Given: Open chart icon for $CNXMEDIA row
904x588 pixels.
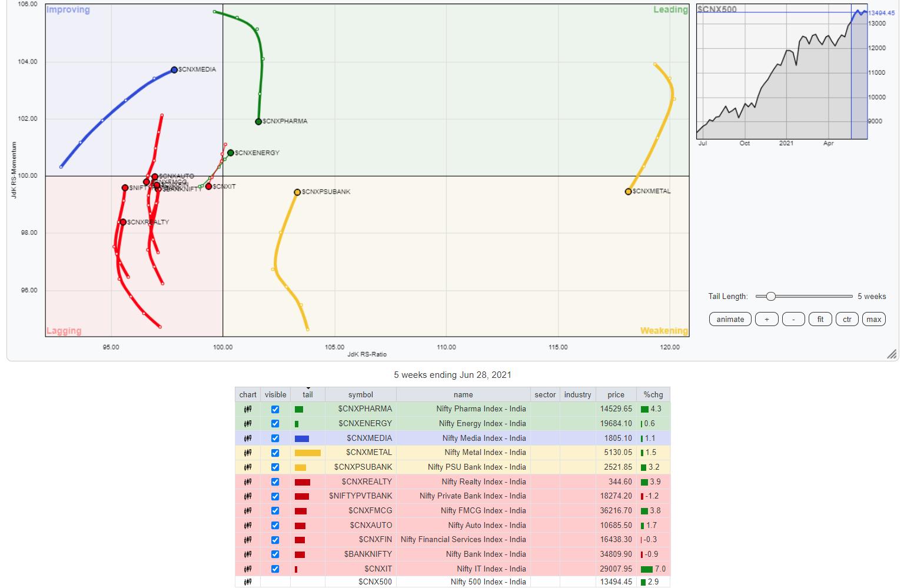Looking at the screenshot, I should [248, 438].
